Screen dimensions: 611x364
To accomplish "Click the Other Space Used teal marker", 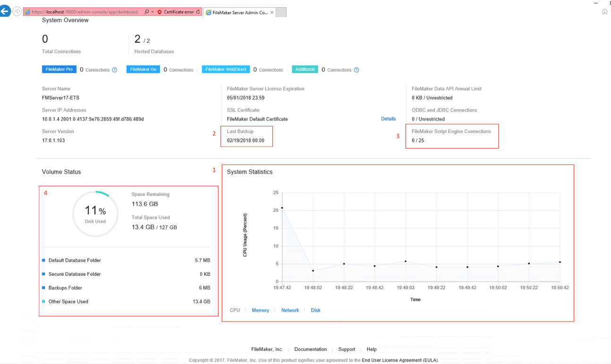I will 44,301.
